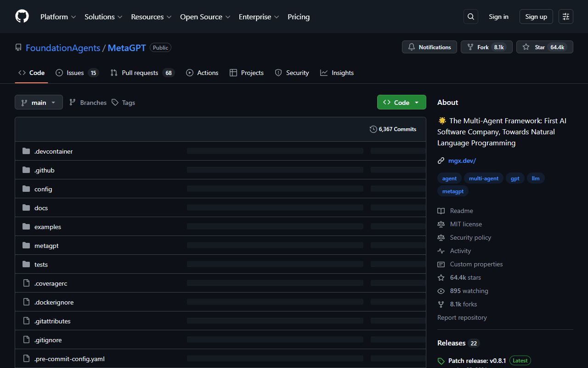The width and height of the screenshot is (588, 368).
Task: Click the Sign up button
Action: 536,17
